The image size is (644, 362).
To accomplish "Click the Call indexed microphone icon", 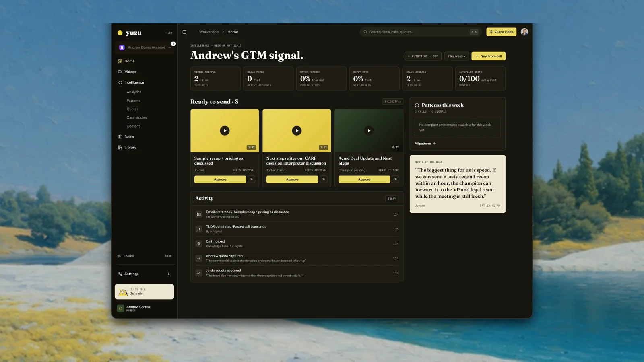I will (199, 244).
